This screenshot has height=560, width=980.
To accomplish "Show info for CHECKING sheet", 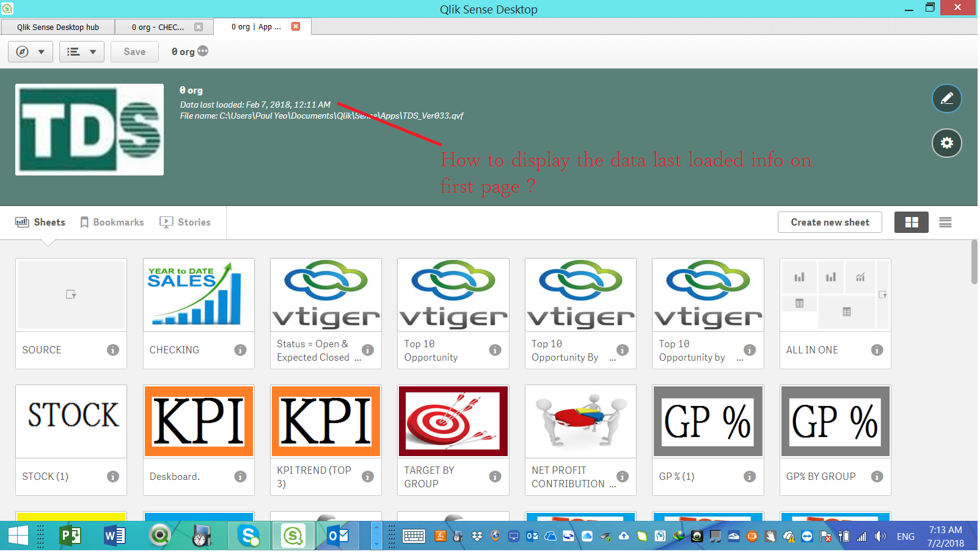I will (241, 350).
